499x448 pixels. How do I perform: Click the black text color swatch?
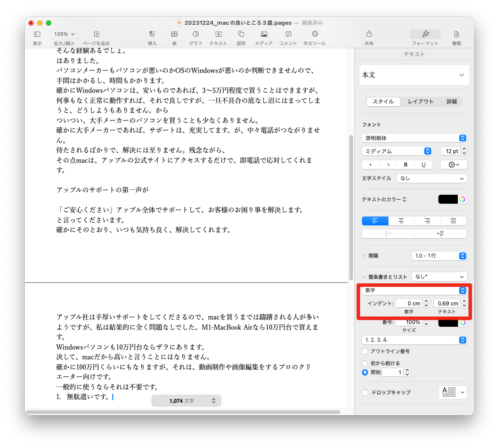(448, 199)
